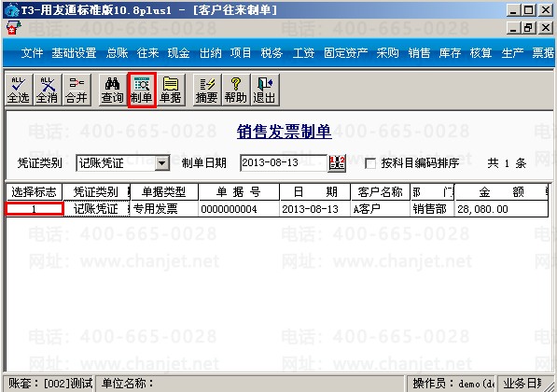Screen dimensions: 557x392
Task: Click the 全选 select-all toolbar icon
Action: [19, 90]
